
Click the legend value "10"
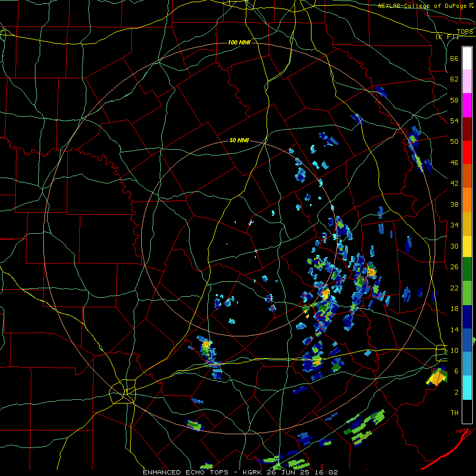click(x=454, y=351)
